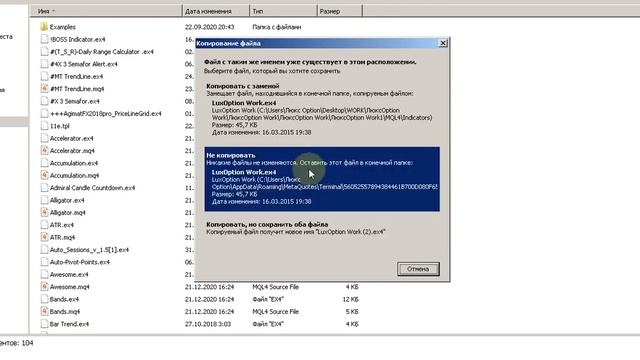640x360 pixels.
Task: Select Auto_Sessions_v_1.5[1].ex4 file
Action: click(x=89, y=249)
